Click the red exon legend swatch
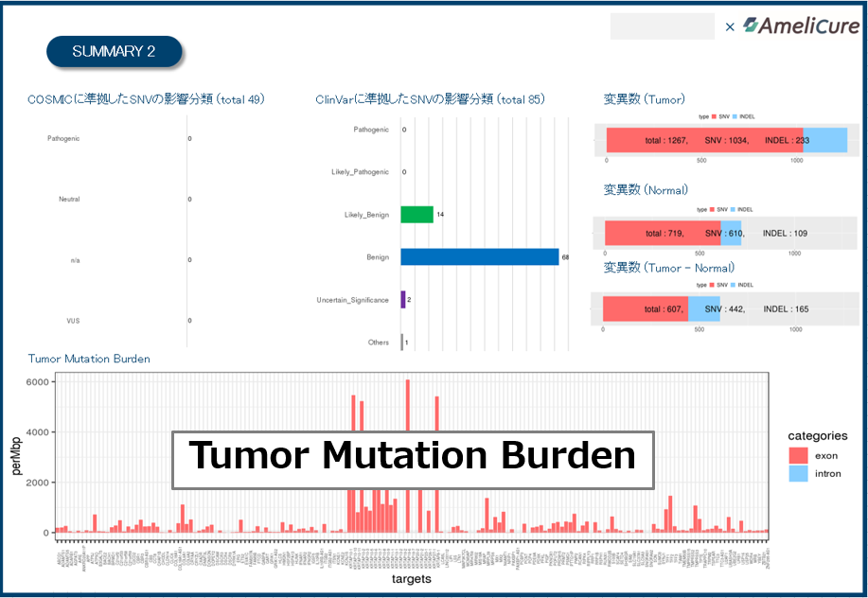This screenshot has width=868, height=598. click(x=797, y=456)
